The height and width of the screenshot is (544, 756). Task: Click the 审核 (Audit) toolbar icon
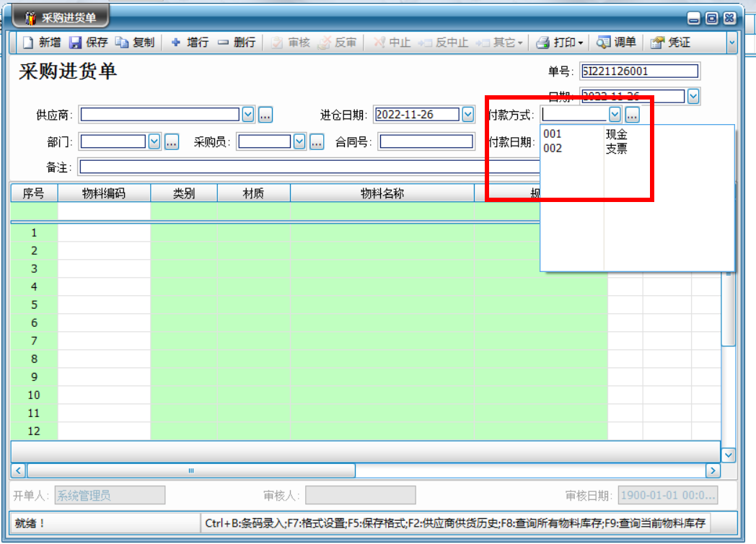[x=277, y=43]
